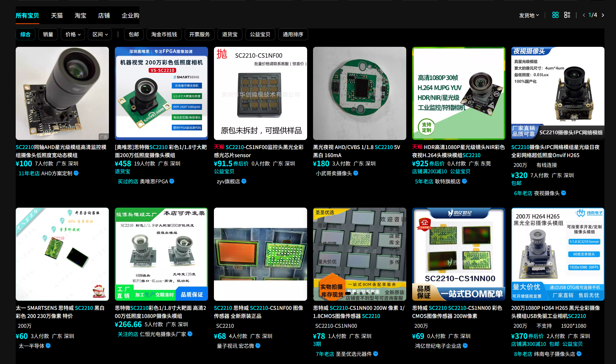Click ¥458 price on 奥唯思 listing
This screenshot has width=616, height=364.
tap(123, 163)
